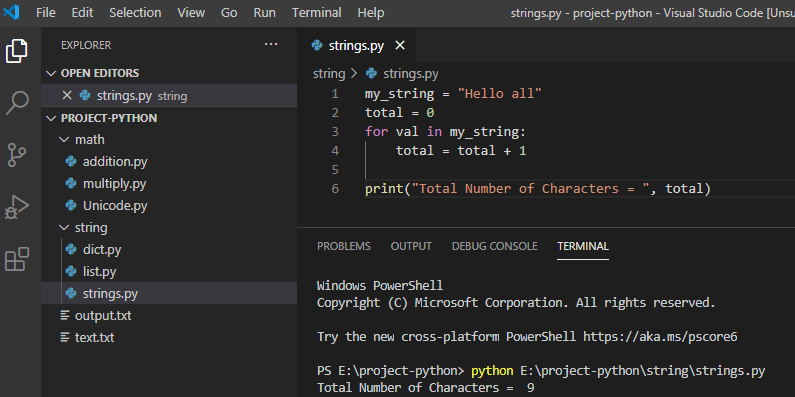Click Python icon beside Unicode.py

[x=71, y=205]
